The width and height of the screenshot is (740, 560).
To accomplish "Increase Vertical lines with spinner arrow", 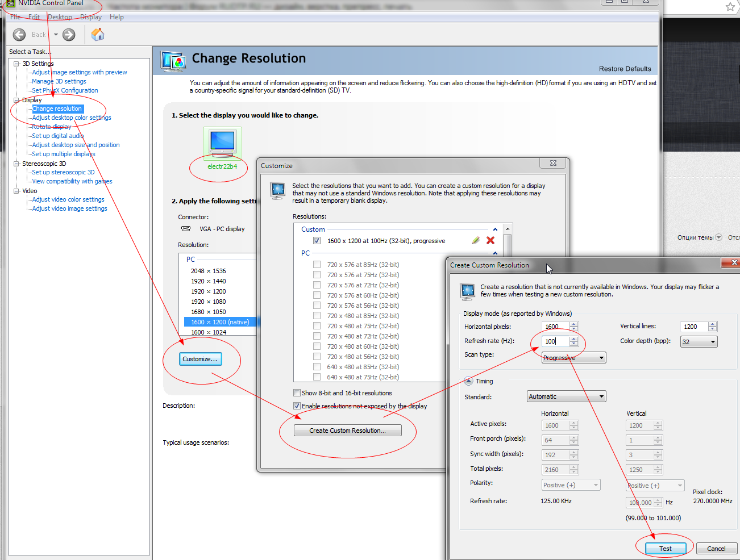I will coord(713,324).
